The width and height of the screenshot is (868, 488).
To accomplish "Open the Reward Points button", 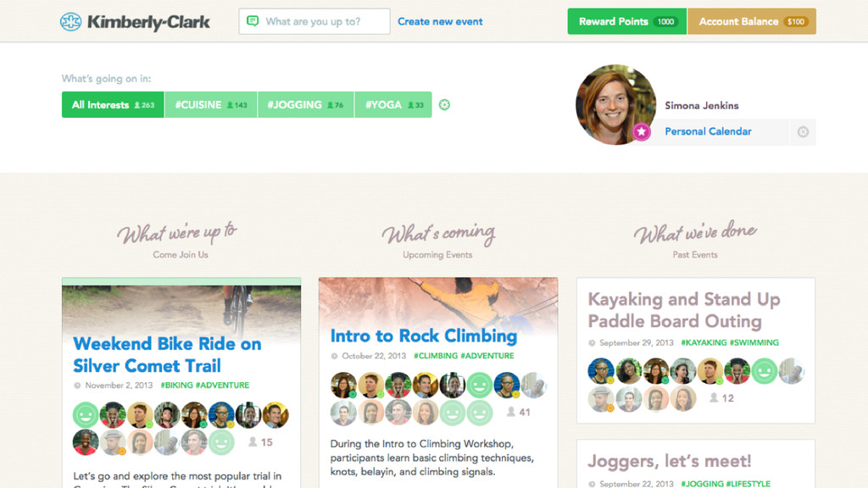I will click(x=626, y=21).
